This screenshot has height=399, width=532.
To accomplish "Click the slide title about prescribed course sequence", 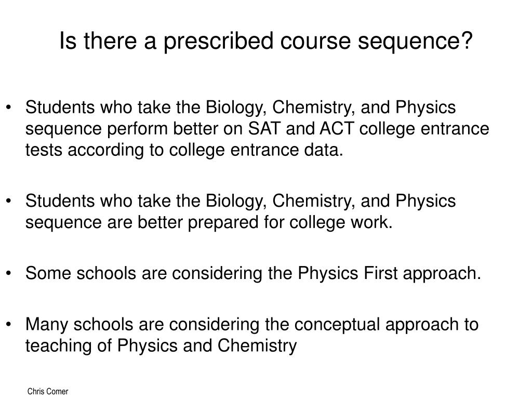I will coord(266,41).
